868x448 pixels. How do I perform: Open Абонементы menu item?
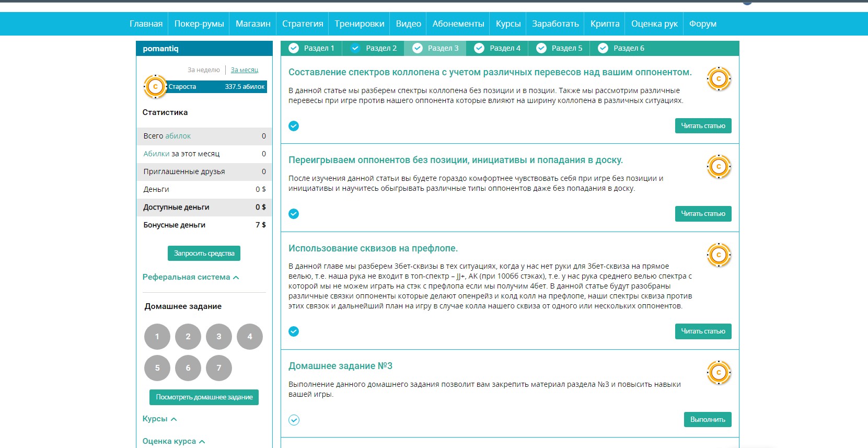tap(458, 24)
